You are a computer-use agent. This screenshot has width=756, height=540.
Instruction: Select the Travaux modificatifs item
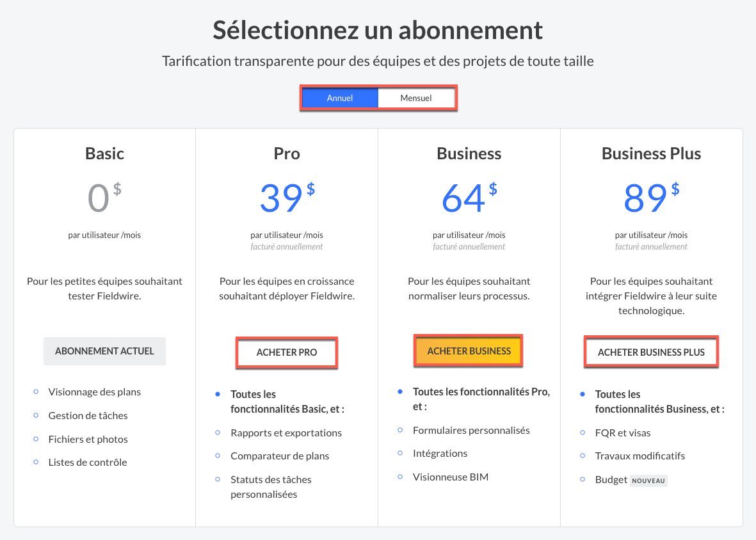(639, 456)
